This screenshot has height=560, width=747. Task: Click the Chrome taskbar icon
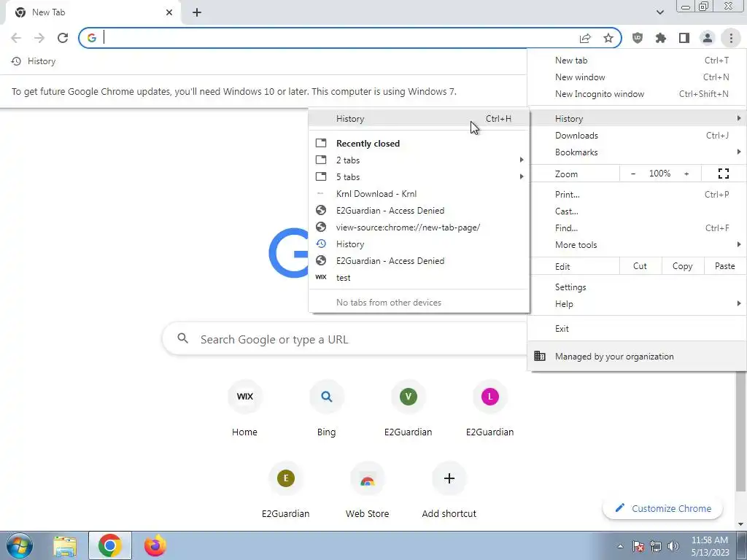tap(110, 546)
